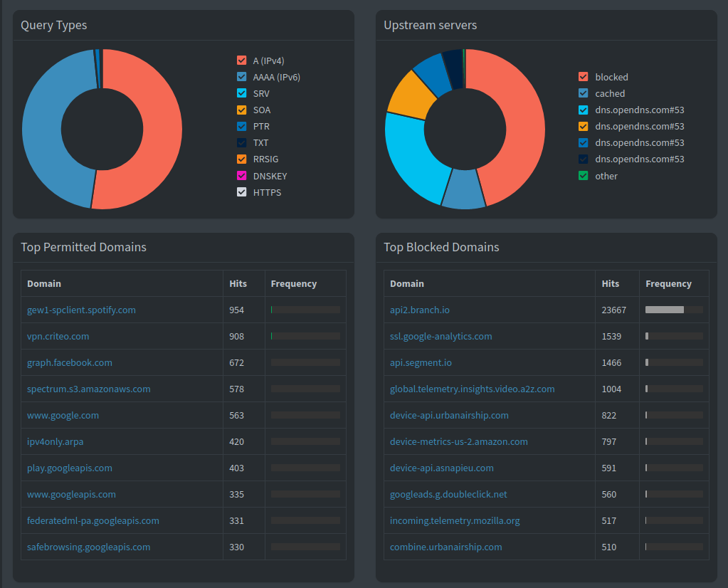Screen dimensions: 728x588
Task: Open the ipv4only.arpa link
Action: coord(56,441)
